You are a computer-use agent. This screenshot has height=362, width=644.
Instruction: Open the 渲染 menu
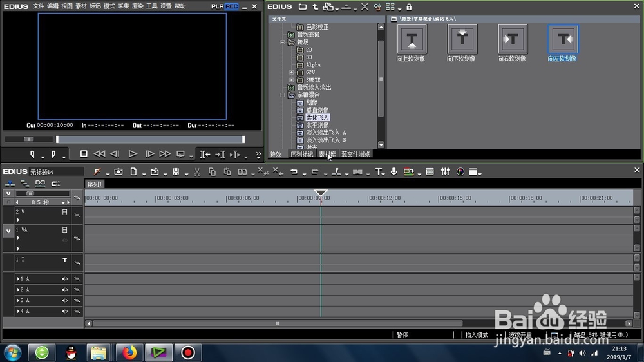click(x=138, y=6)
